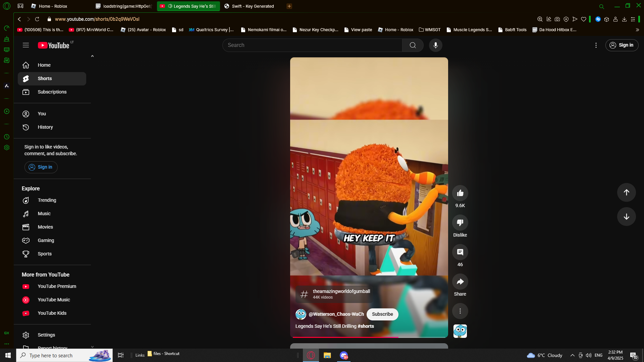This screenshot has width=644, height=362.
Task: Click Sign in button in sidebar
Action: tap(41, 167)
